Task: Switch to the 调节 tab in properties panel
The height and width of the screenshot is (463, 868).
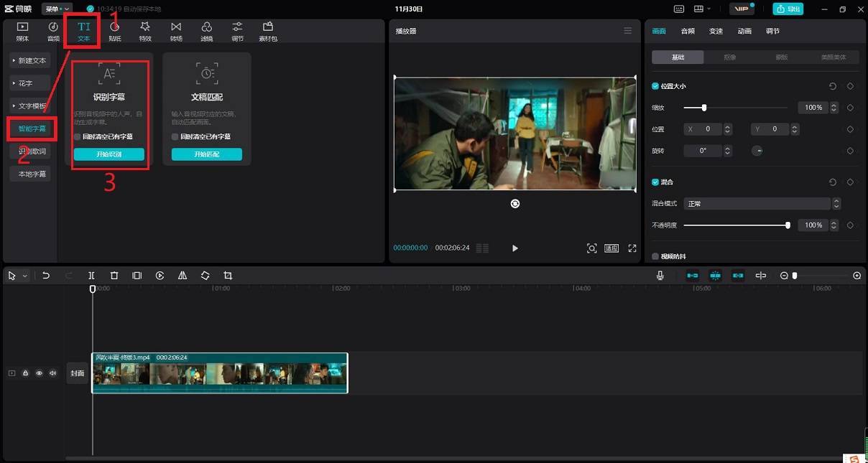Action: (772, 31)
